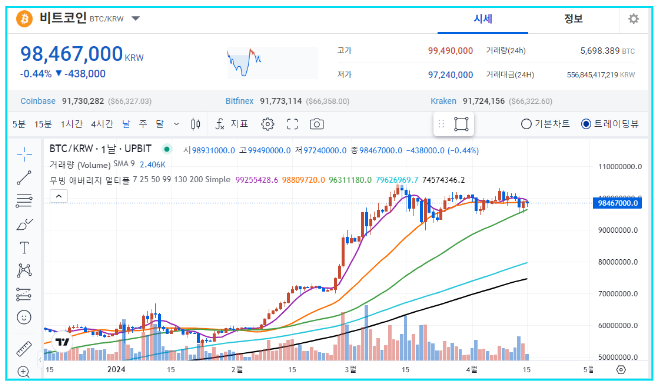Click the 2024 label on time axis
This screenshot has width=659, height=388.
pos(116,370)
